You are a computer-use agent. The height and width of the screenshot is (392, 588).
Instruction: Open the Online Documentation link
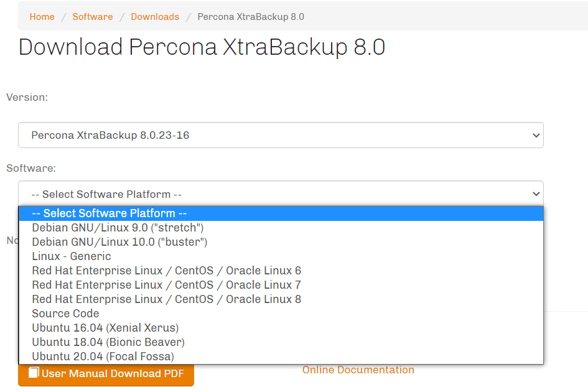[x=358, y=370]
